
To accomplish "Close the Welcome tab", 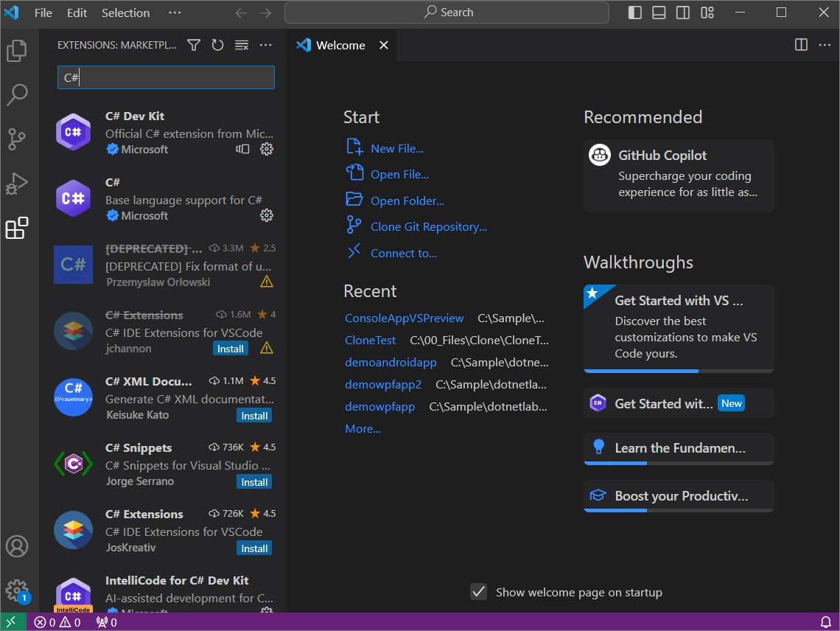I will [384, 45].
